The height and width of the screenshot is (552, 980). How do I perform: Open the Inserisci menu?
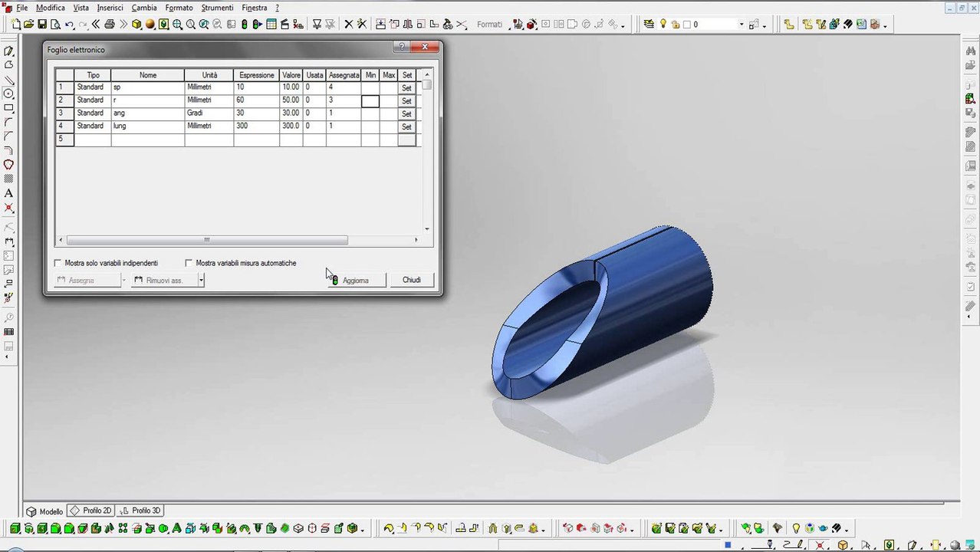coord(110,8)
